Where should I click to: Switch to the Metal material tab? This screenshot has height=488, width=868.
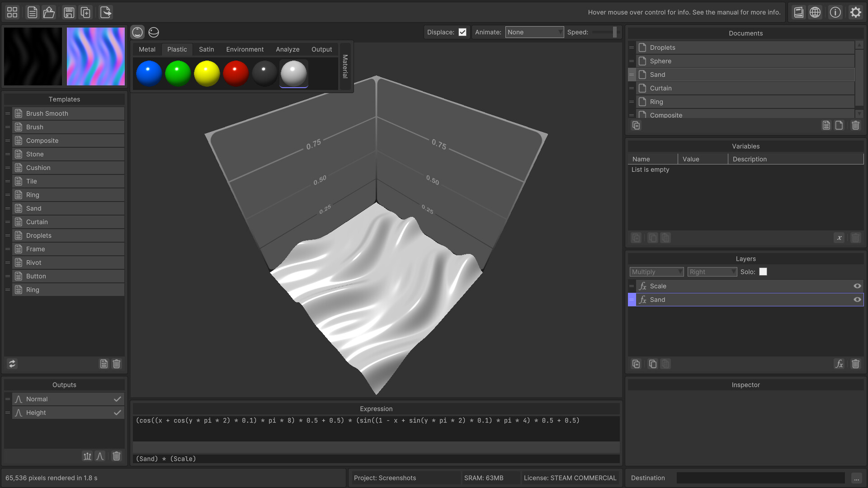click(146, 49)
